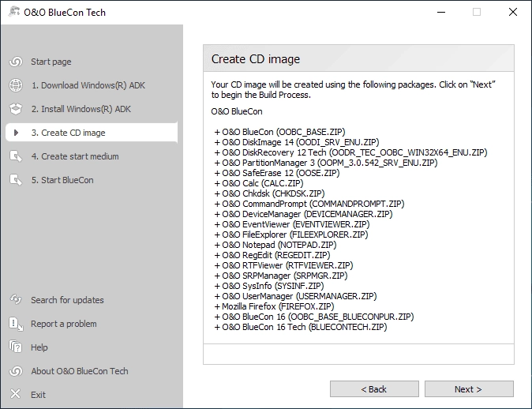Click the O&O DeviceManager package line

[304, 214]
